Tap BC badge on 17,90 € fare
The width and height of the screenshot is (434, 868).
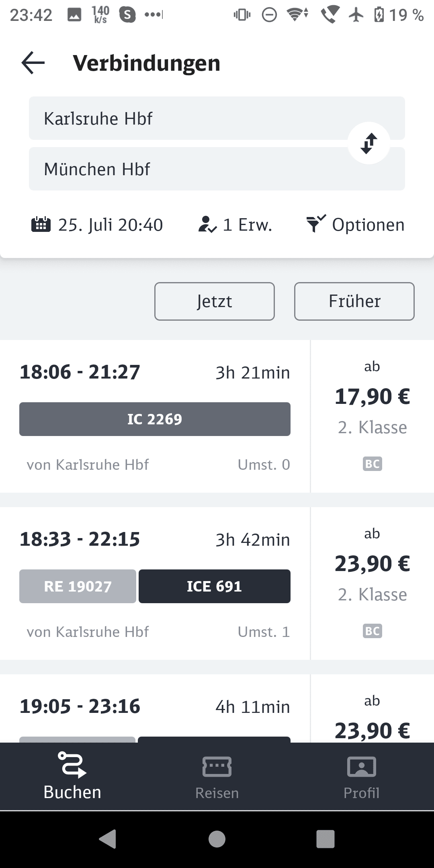click(372, 464)
